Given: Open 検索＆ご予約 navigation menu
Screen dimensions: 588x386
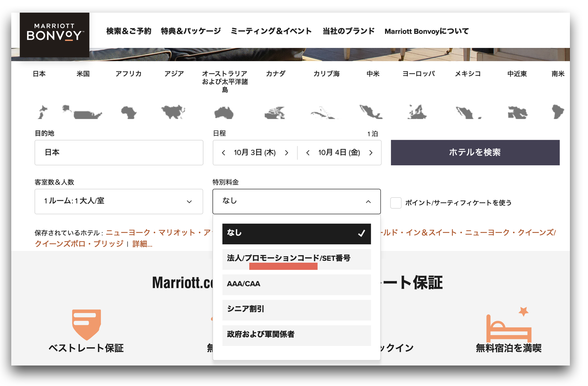Looking at the screenshot, I should point(129,31).
